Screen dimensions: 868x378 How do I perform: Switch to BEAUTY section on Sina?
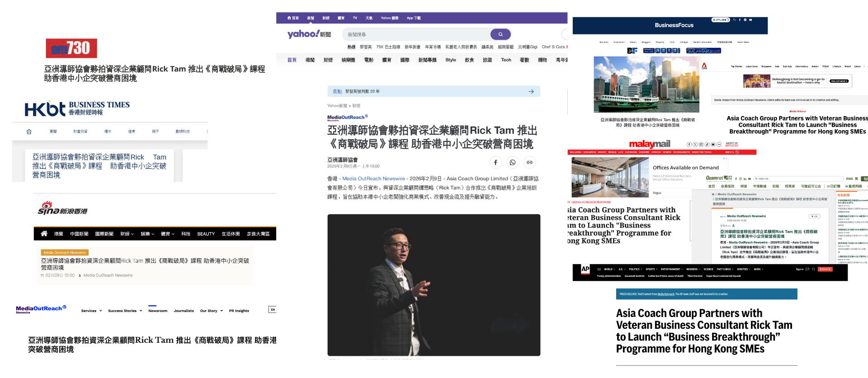click(206, 234)
